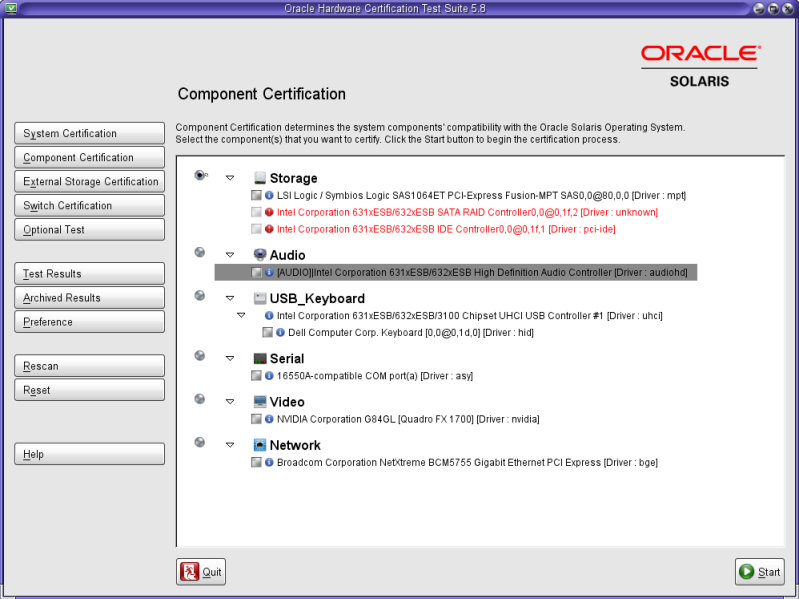Click info icon beside High Definition Audio Controller
The height and width of the screenshot is (599, 799).
(x=269, y=272)
